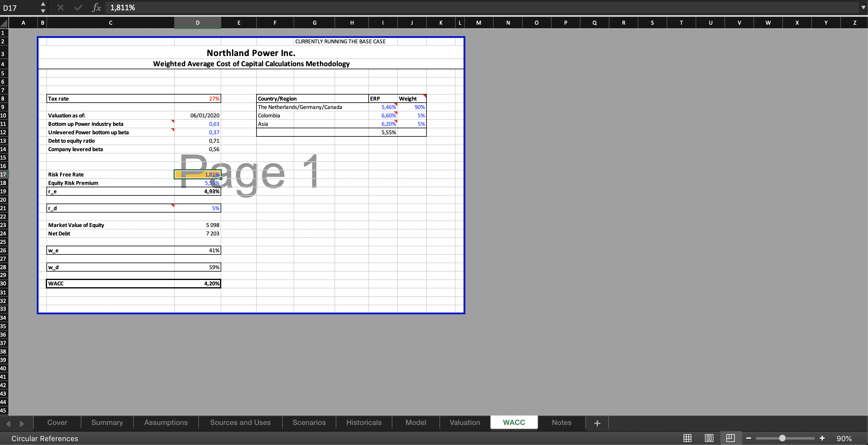This screenshot has height=445, width=868.
Task: Open the Assumptions sheet tab
Action: tap(166, 422)
